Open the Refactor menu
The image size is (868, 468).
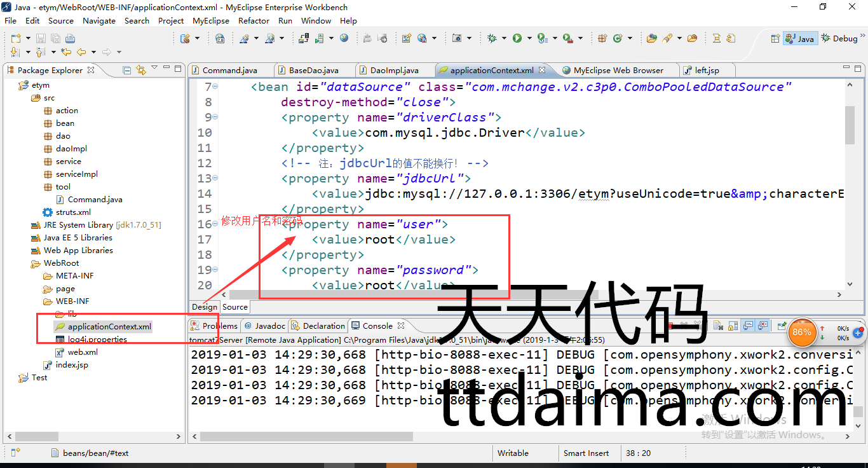pos(254,20)
